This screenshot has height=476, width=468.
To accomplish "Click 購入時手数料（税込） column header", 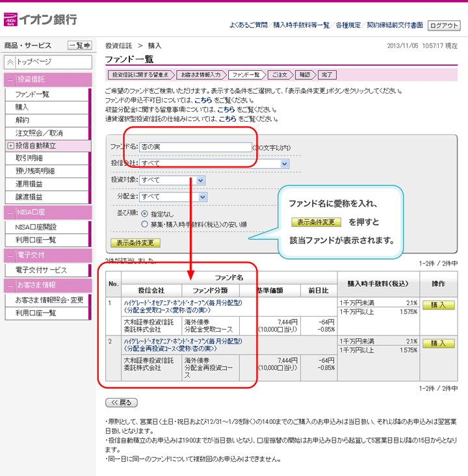I will coord(378,284).
